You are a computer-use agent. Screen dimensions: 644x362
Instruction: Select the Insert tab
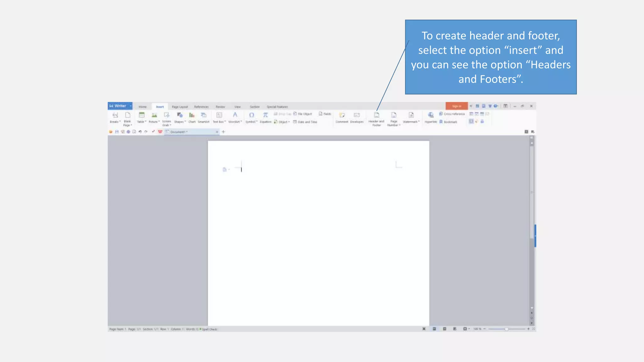pos(160,107)
